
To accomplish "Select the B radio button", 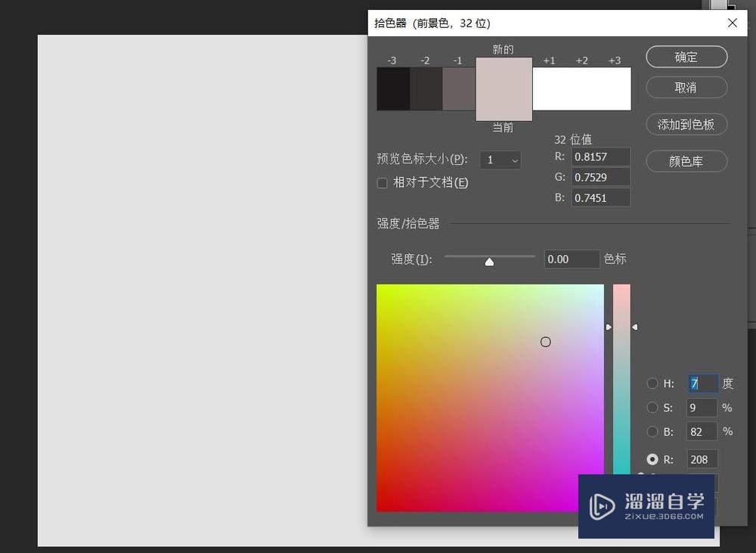I will (x=652, y=432).
